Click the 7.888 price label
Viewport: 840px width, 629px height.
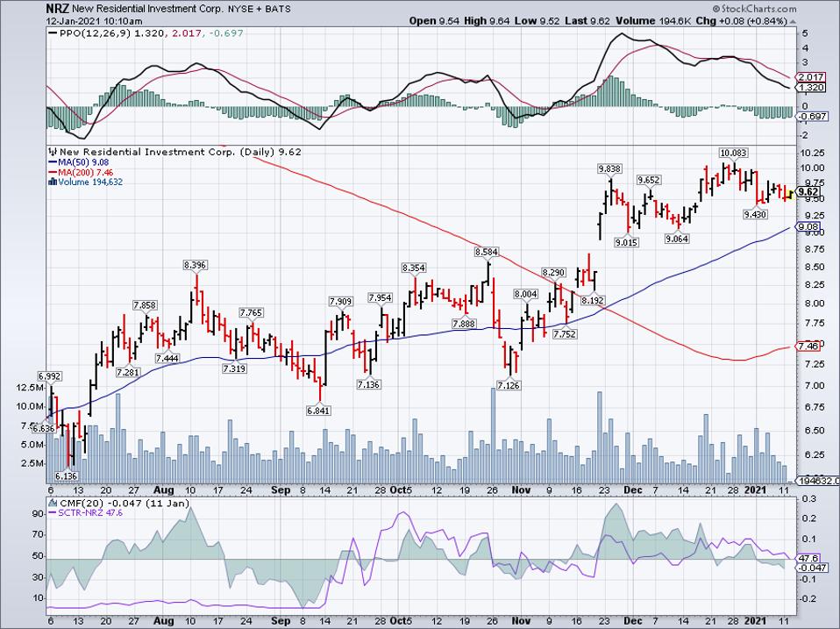click(x=463, y=324)
